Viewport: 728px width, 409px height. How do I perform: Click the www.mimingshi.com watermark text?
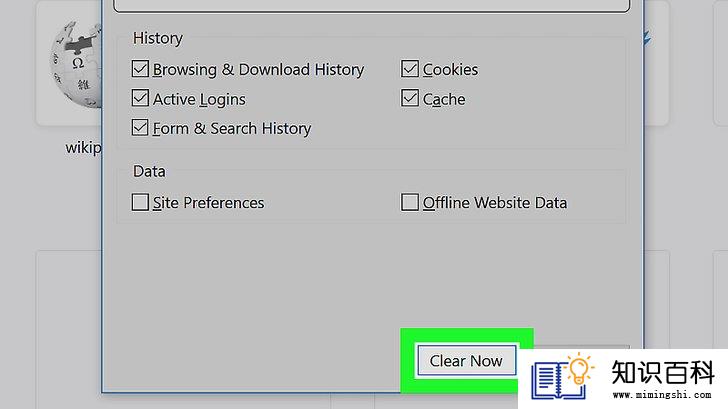pyautogui.click(x=662, y=395)
